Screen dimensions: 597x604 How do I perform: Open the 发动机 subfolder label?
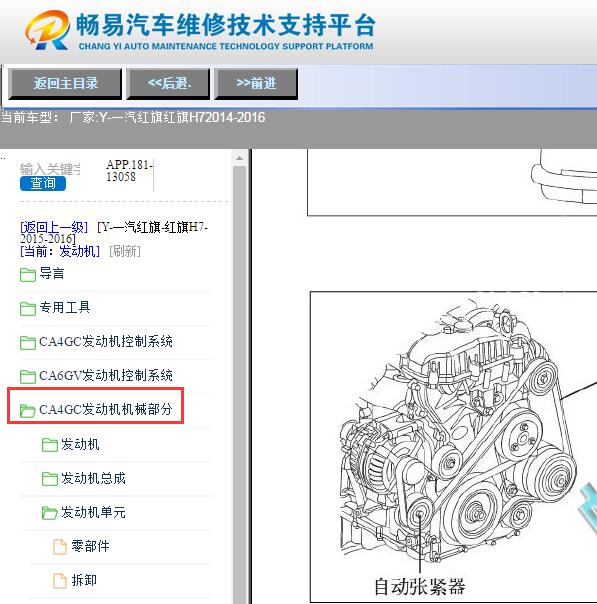[x=80, y=444]
